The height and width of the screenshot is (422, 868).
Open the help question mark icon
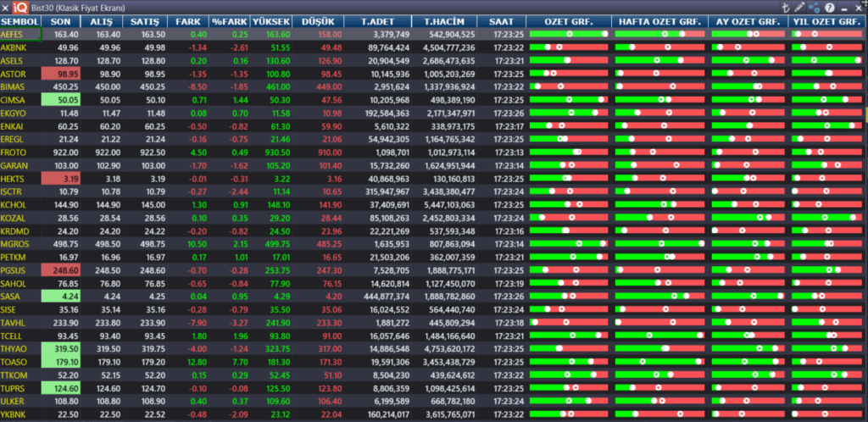829,8
